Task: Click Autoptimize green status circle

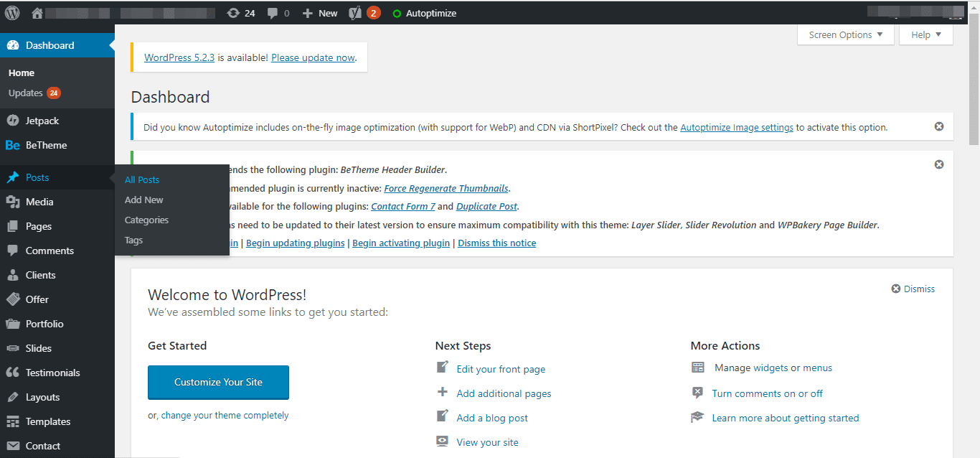Action: coord(397,14)
